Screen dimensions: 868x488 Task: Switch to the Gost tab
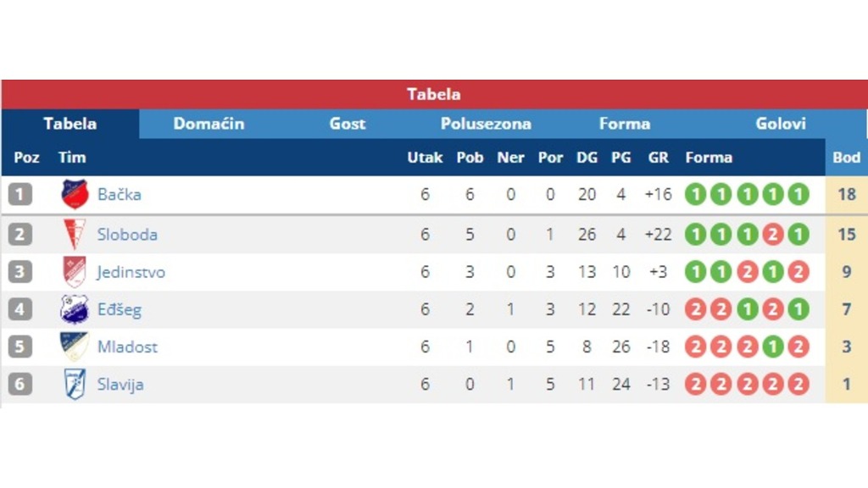click(347, 124)
